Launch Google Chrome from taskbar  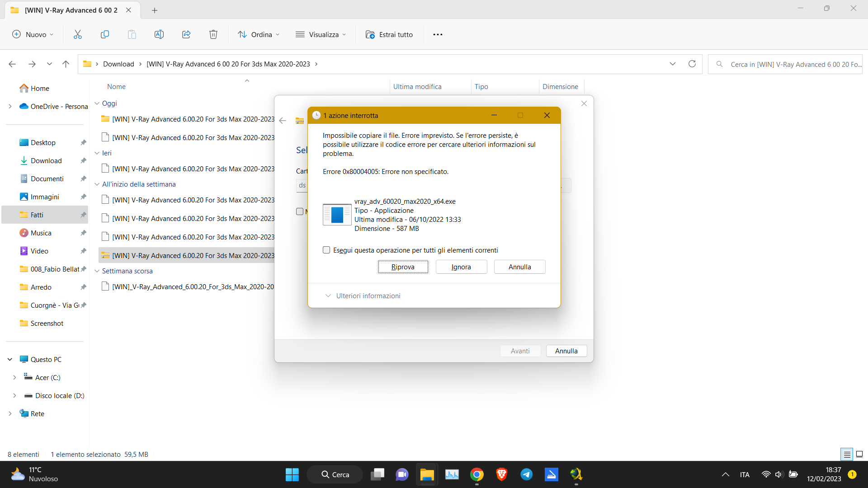coord(476,474)
